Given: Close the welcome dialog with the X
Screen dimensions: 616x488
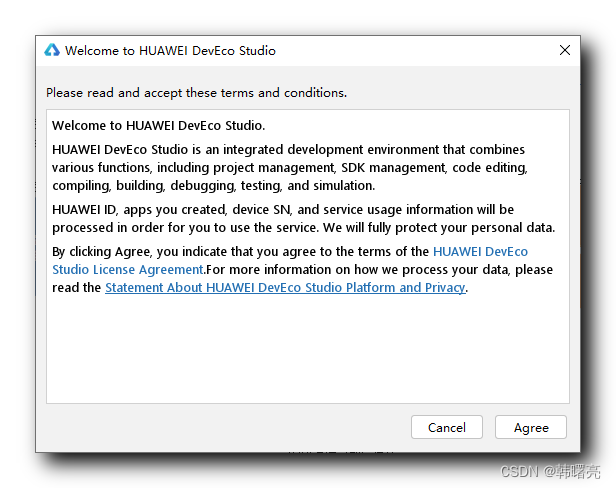Looking at the screenshot, I should (565, 50).
